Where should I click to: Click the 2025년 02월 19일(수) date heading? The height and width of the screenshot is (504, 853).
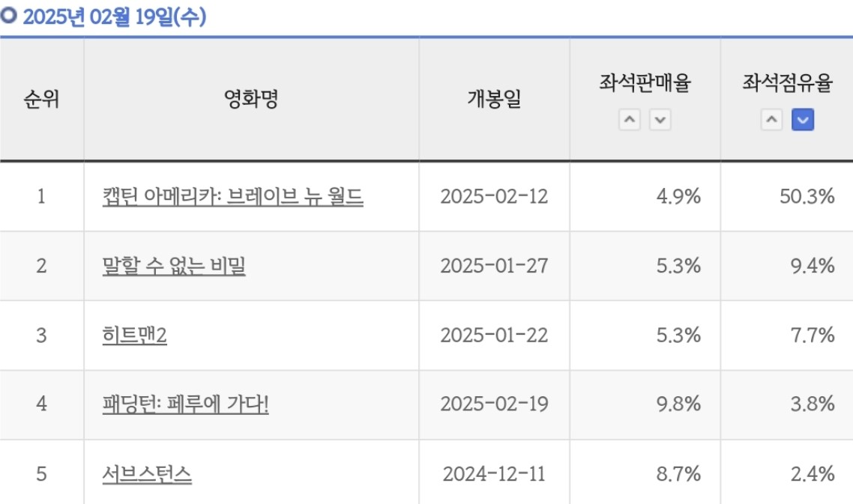point(114,17)
